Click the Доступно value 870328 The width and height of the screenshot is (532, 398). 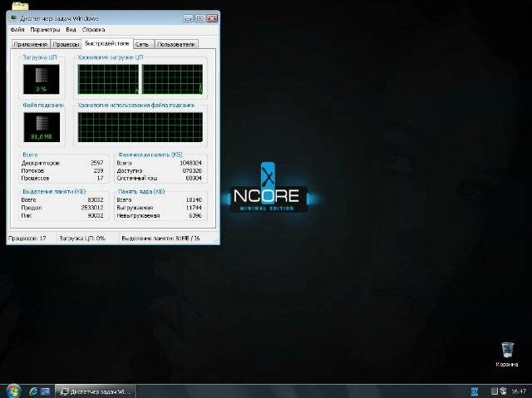[192, 170]
